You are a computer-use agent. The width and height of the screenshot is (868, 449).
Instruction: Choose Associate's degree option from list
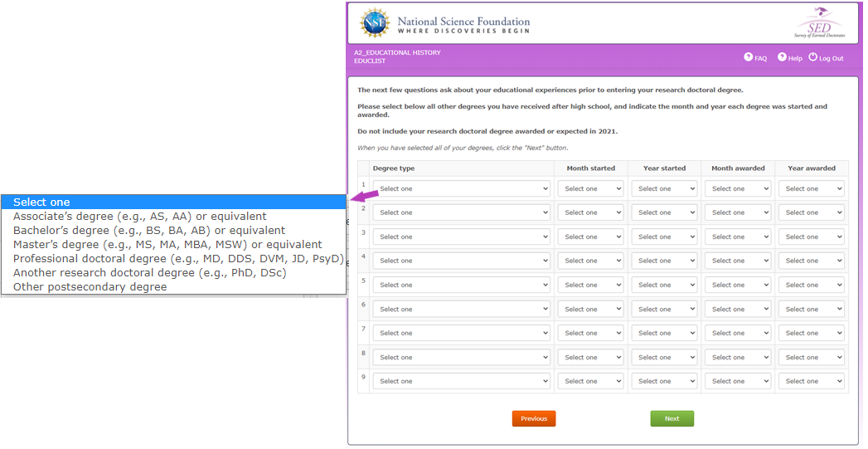point(139,217)
